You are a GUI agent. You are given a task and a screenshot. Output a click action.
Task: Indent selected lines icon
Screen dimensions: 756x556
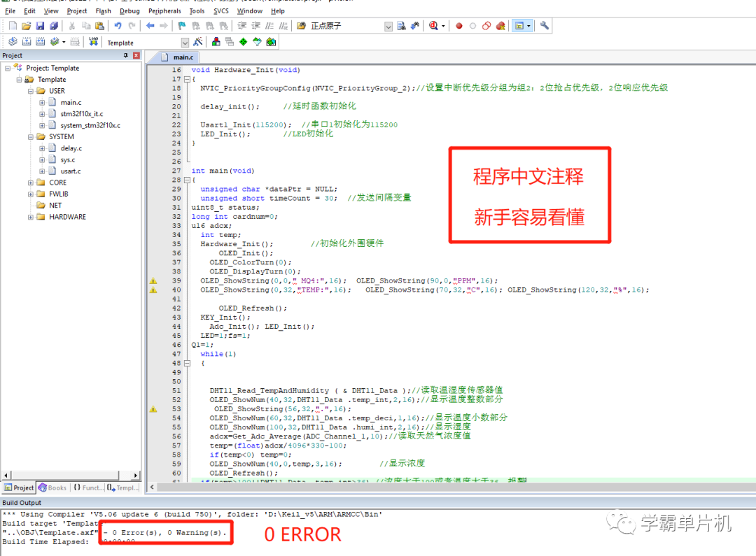point(242,26)
